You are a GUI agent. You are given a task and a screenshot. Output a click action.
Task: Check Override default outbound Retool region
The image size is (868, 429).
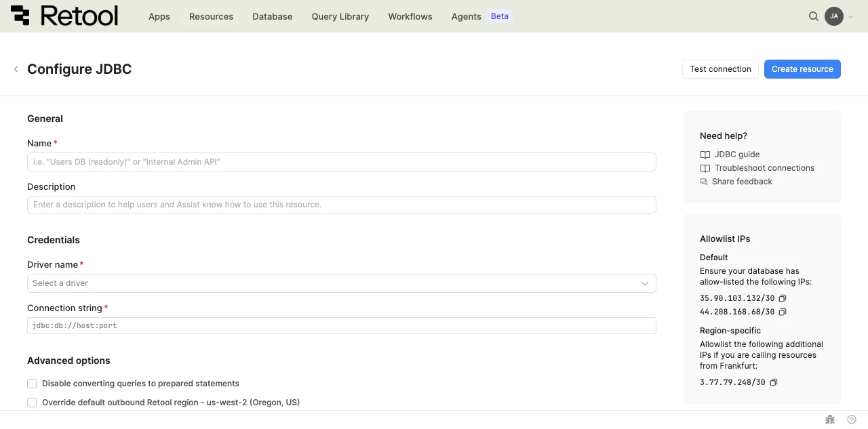click(x=32, y=403)
